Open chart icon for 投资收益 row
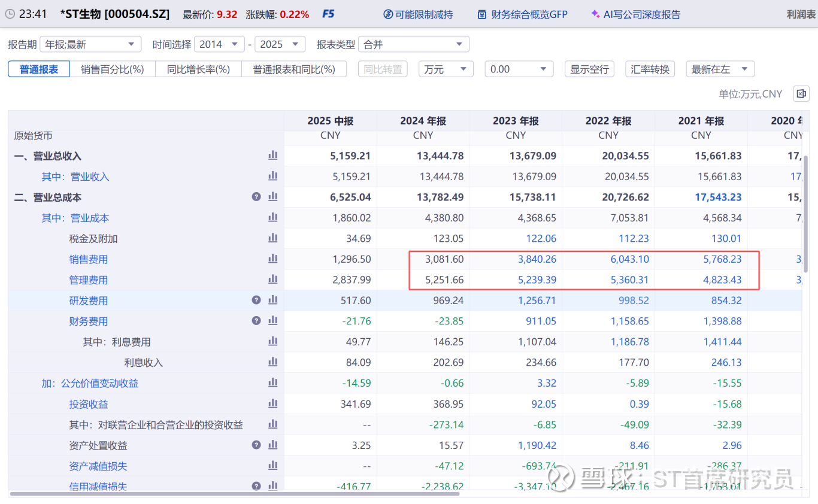This screenshot has height=504, width=818. pyautogui.click(x=273, y=404)
